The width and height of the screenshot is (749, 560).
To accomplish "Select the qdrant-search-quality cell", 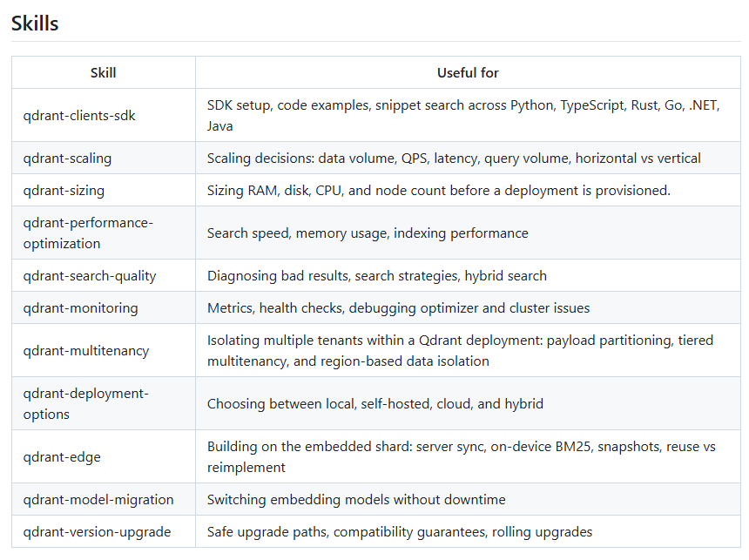I will click(103, 276).
